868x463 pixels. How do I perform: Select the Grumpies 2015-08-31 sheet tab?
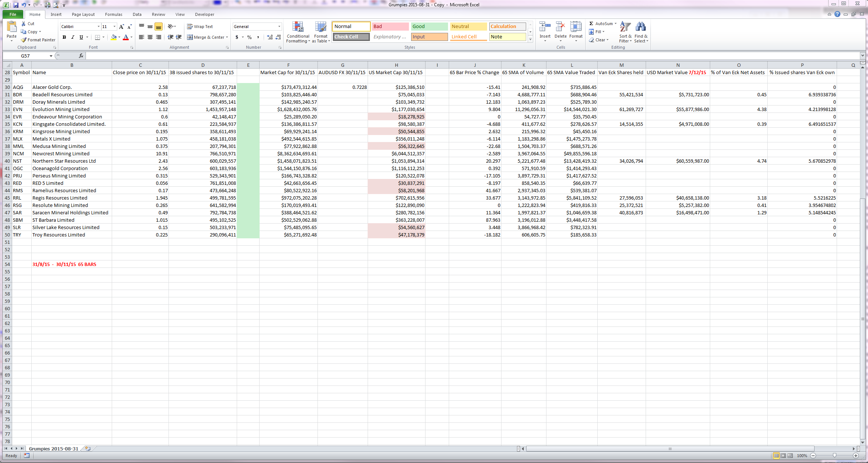(x=54, y=449)
